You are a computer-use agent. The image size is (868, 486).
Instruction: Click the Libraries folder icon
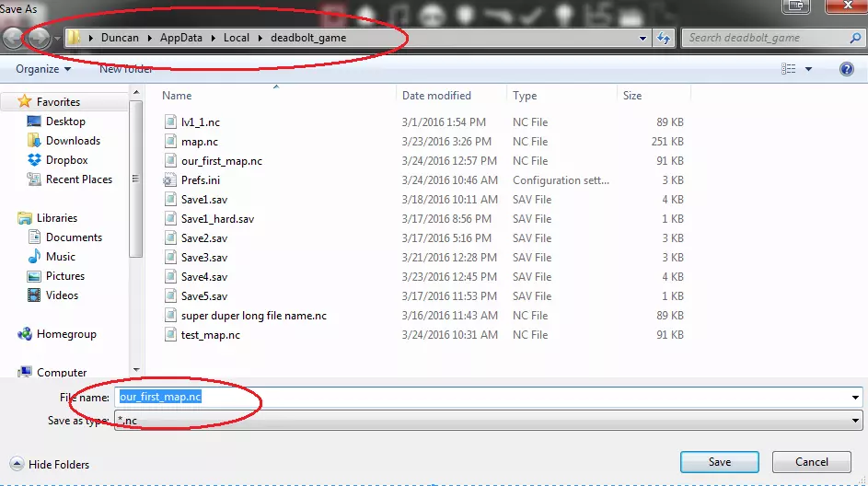point(24,217)
